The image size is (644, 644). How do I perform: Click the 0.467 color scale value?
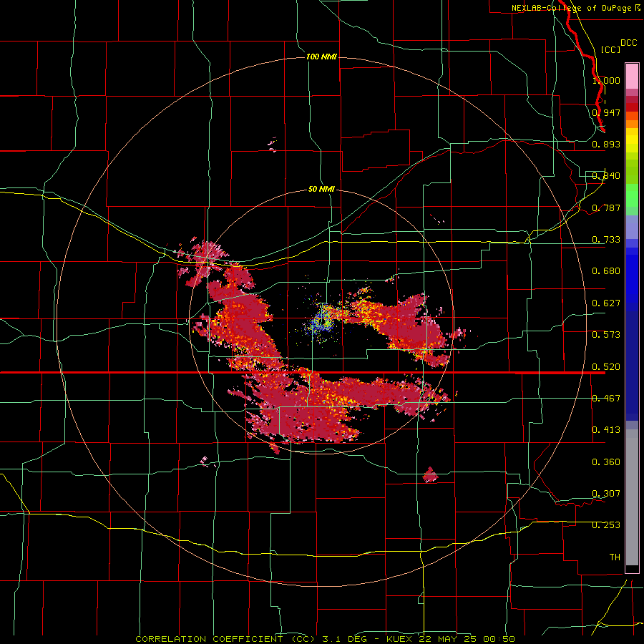606,399
